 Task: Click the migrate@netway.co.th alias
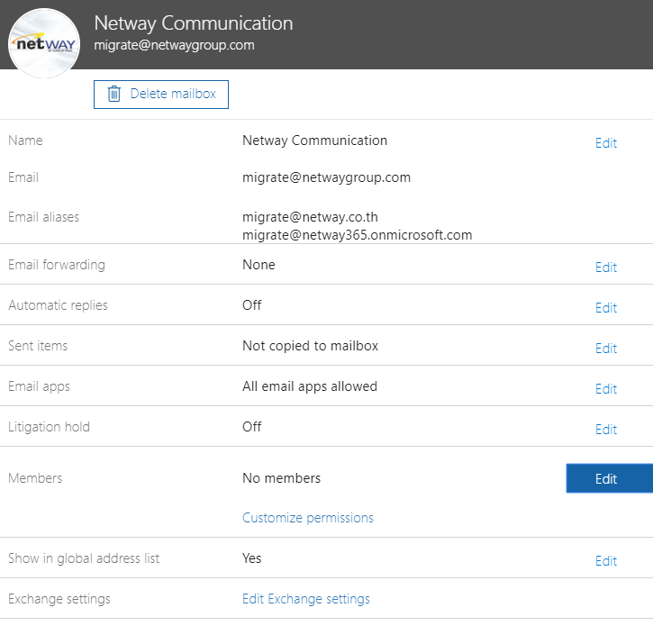pos(310,217)
